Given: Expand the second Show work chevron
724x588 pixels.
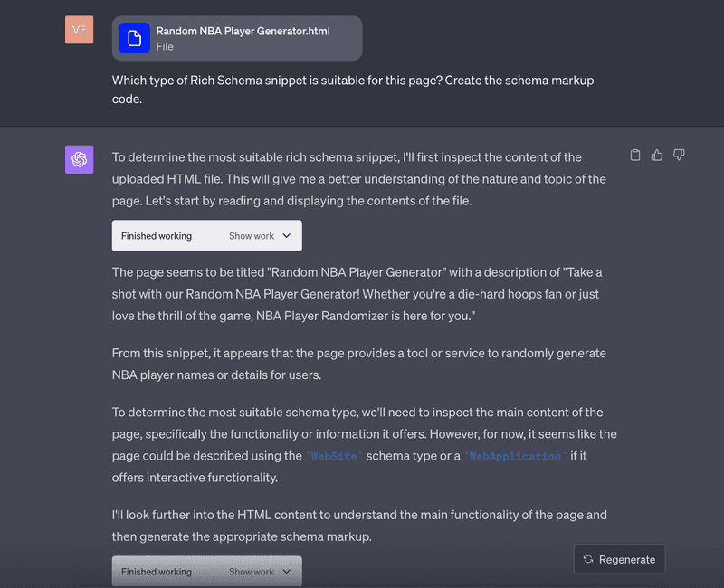Looking at the screenshot, I should coord(286,572).
